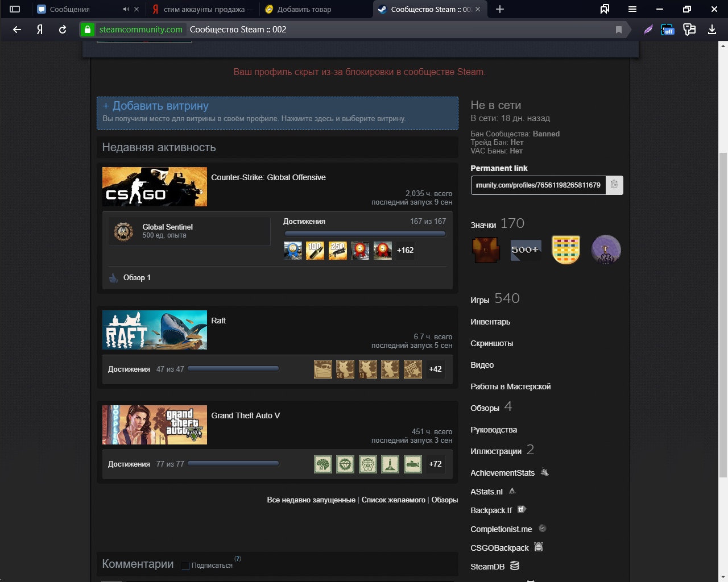Open SteamDB external link

[495, 567]
